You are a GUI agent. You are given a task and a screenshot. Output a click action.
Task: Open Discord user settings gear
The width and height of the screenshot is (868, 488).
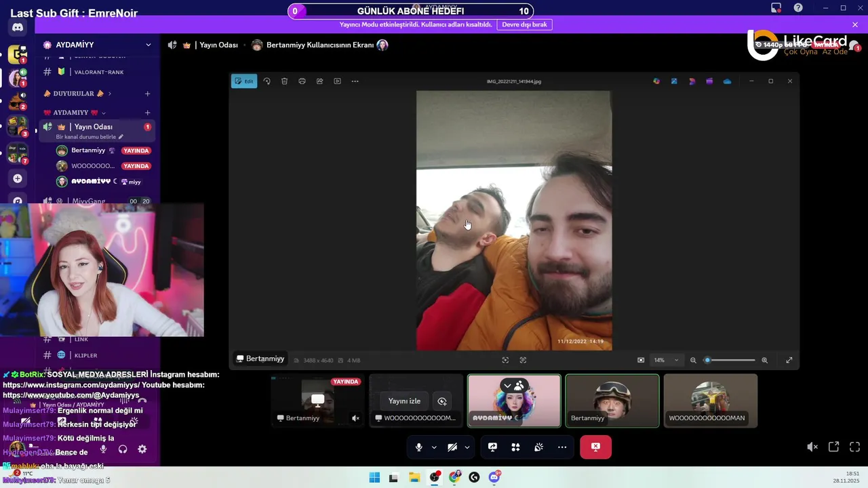click(x=142, y=449)
